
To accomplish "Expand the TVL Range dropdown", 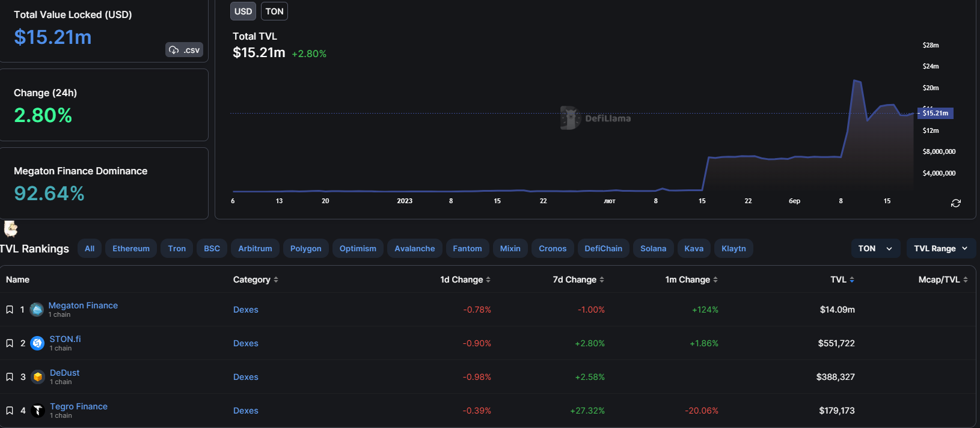I will click(x=940, y=248).
